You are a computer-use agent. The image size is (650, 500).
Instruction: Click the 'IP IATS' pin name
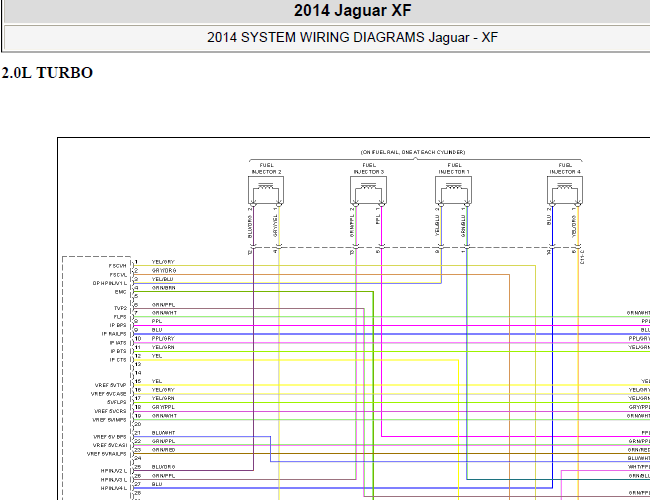tap(118, 343)
